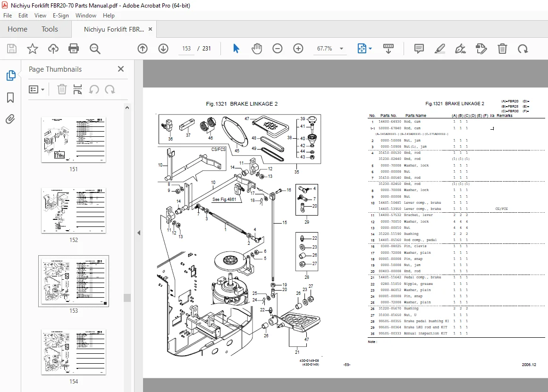
Task: Open the E-Sign menu
Action: [x=61, y=16]
